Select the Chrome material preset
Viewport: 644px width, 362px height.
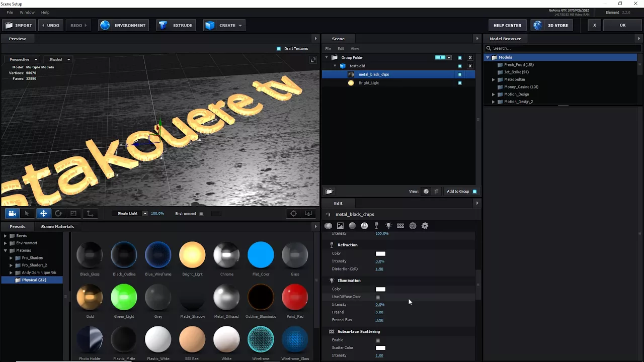click(x=226, y=255)
